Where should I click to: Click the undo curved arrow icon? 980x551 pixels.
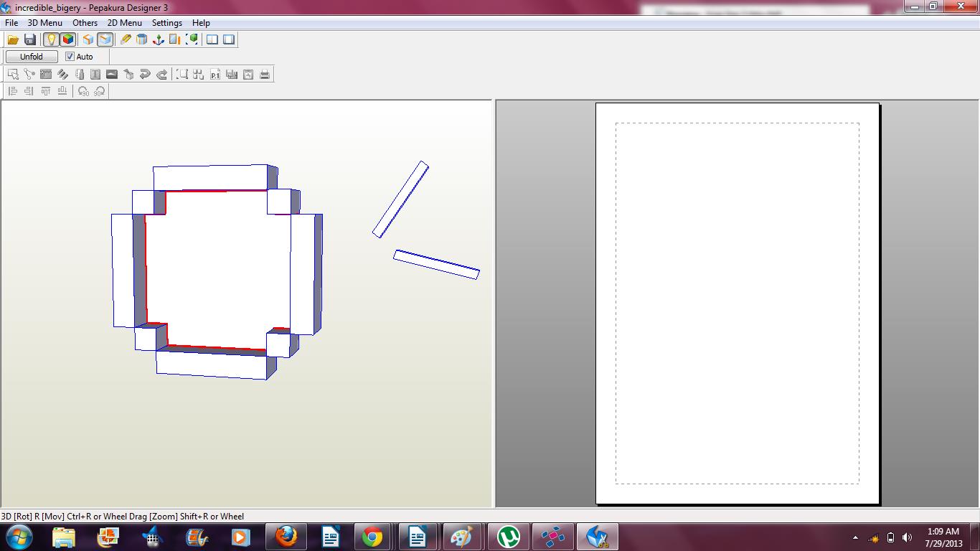(145, 74)
